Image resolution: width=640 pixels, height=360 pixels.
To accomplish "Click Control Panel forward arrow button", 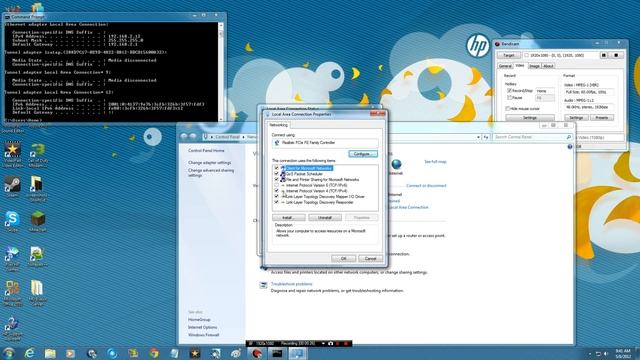I will [193, 137].
